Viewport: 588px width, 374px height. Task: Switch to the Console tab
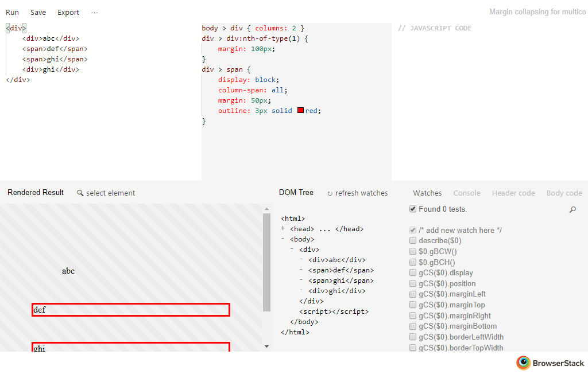pos(466,193)
